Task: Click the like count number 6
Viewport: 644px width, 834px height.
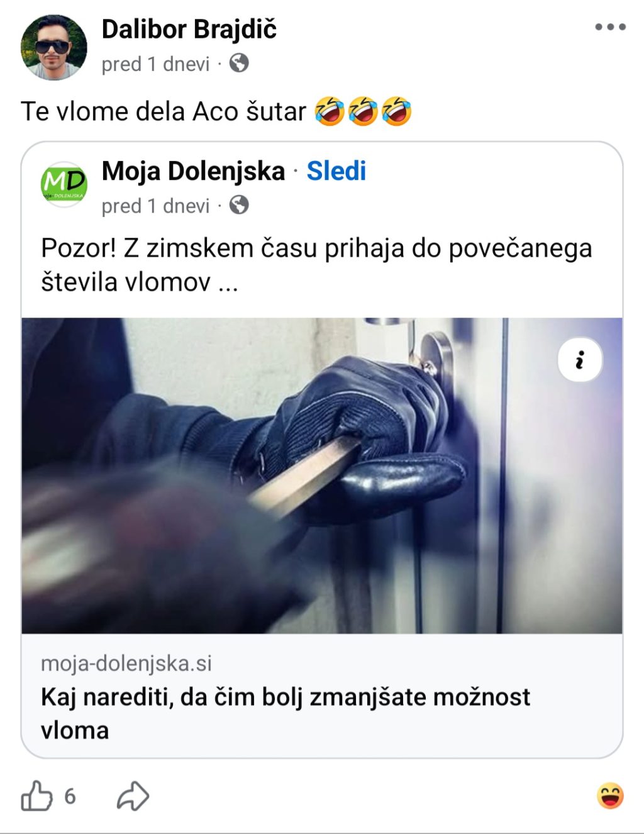Action: (70, 796)
